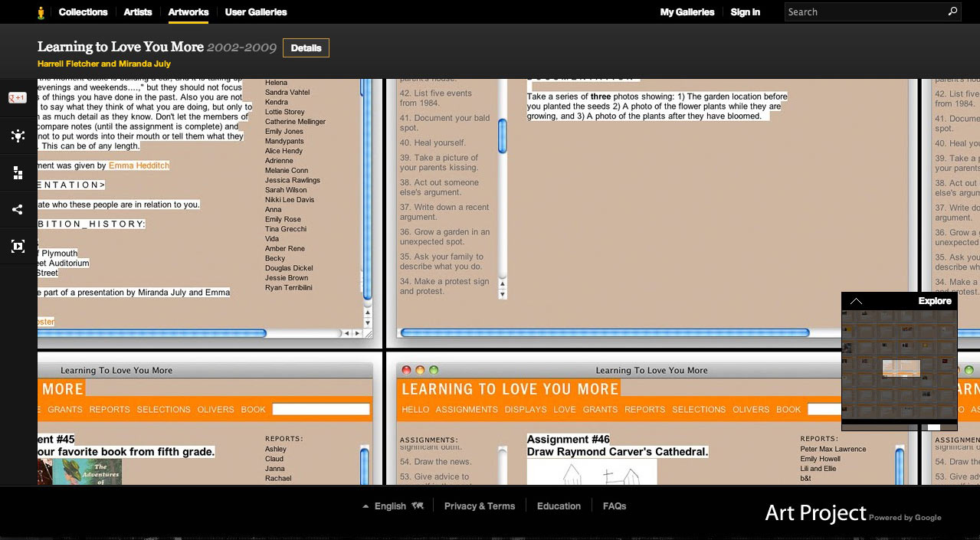The image size is (980, 540).
Task: Open the Collections menu
Action: (83, 12)
